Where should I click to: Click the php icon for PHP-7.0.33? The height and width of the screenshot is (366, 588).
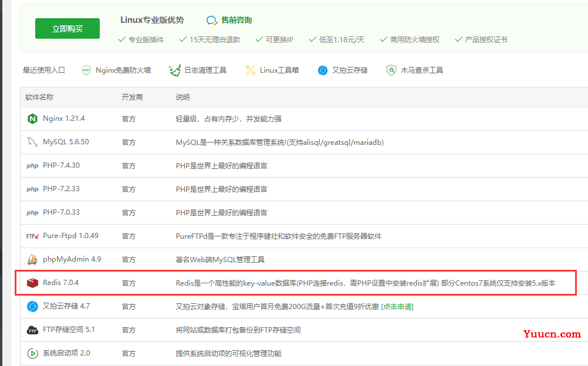coord(33,213)
